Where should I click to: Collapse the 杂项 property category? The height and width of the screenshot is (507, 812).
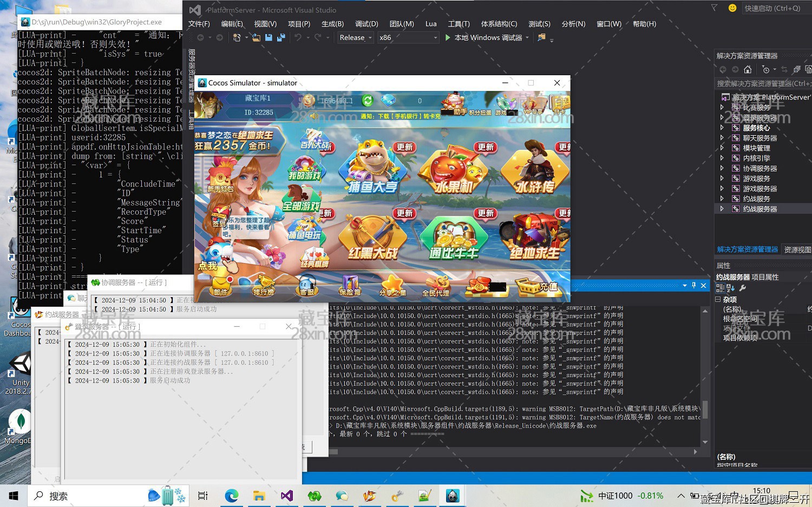pos(718,299)
